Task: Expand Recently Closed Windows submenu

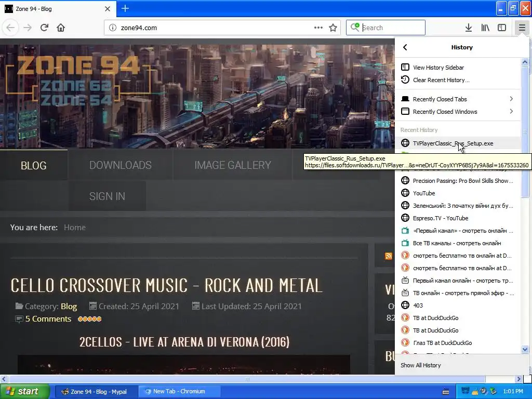Action: (458, 112)
